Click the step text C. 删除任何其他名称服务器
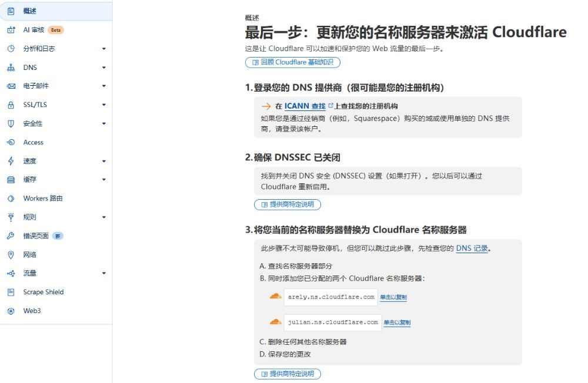 [303, 342]
